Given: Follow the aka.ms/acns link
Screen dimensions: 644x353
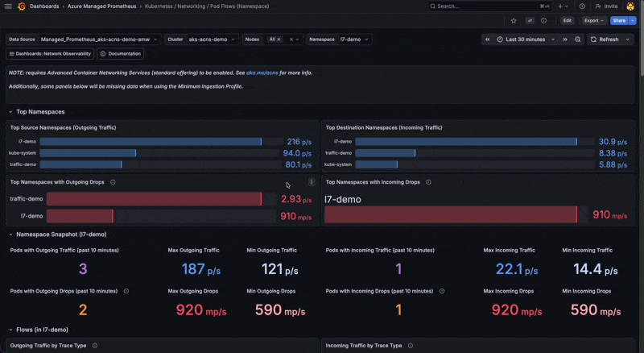Looking at the screenshot, I should tap(262, 73).
